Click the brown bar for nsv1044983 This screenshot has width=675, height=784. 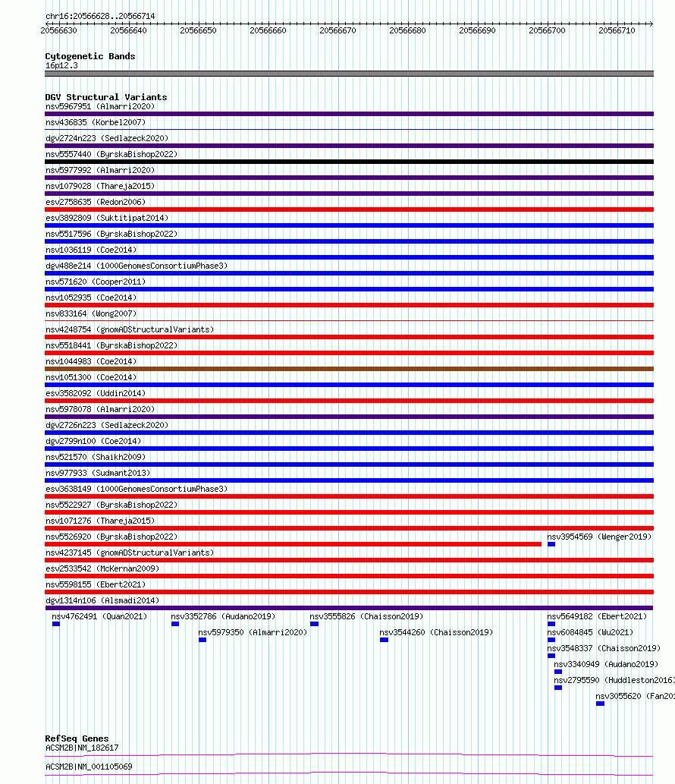coord(349,369)
